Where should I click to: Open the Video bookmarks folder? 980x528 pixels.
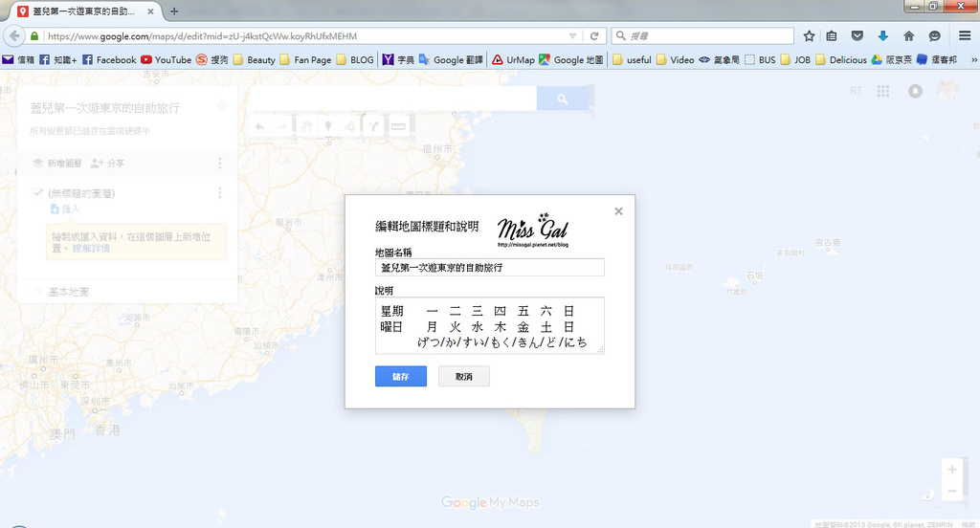675,60
